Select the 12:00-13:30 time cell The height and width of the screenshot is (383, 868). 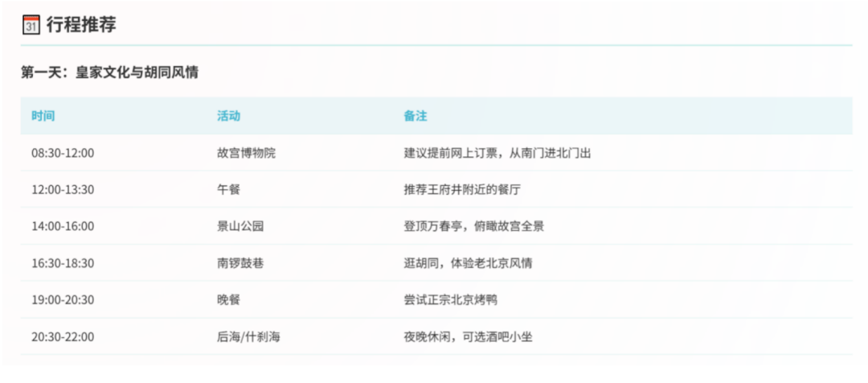pyautogui.click(x=63, y=190)
